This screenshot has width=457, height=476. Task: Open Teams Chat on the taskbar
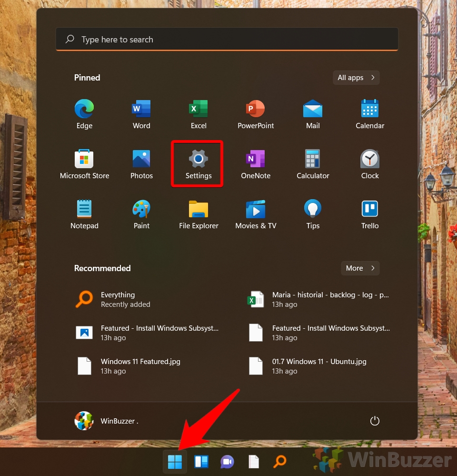227,461
